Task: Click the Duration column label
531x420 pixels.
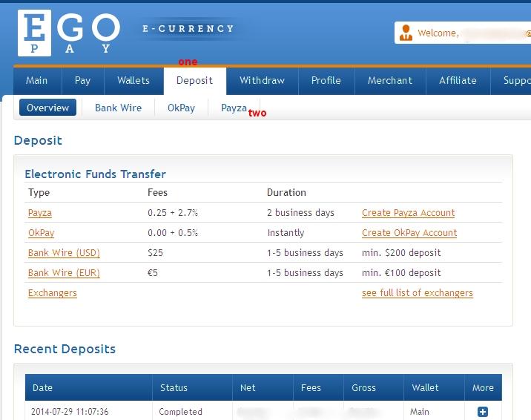Action: pyautogui.click(x=286, y=193)
